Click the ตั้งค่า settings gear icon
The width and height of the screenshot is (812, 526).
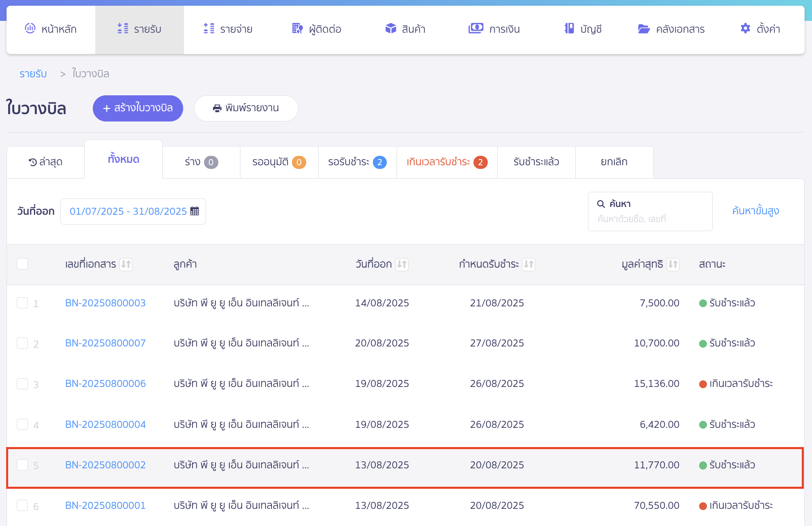pyautogui.click(x=745, y=29)
